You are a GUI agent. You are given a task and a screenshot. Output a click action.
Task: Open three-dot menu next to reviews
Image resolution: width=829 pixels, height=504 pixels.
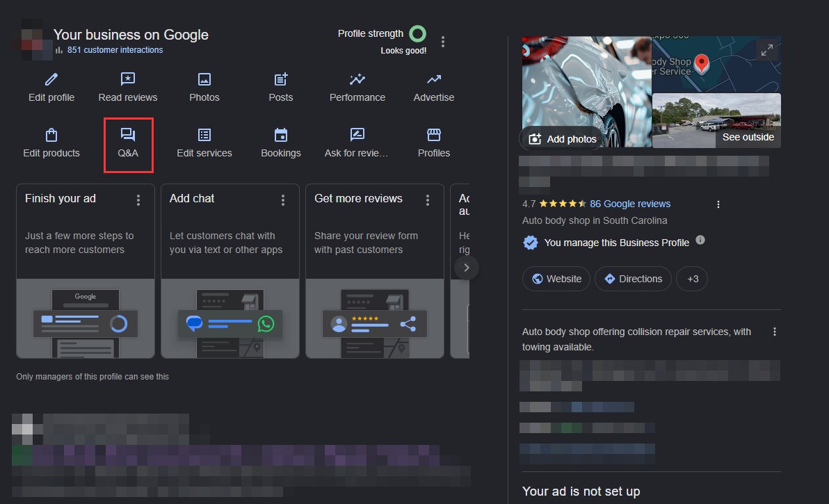pos(718,204)
